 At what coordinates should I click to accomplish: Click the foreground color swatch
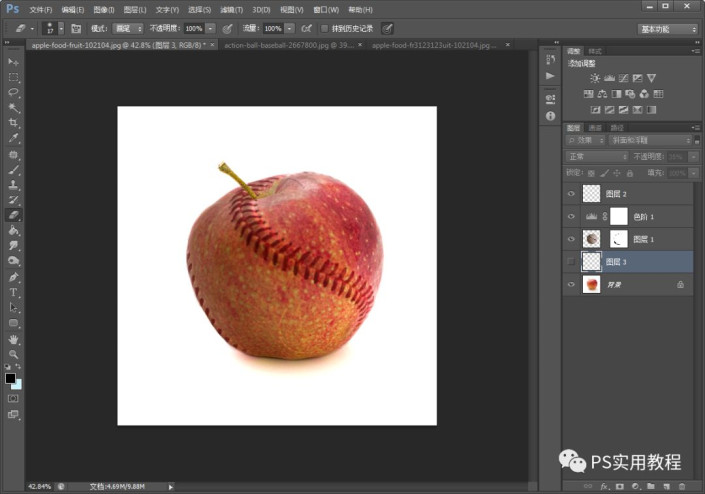click(10, 378)
